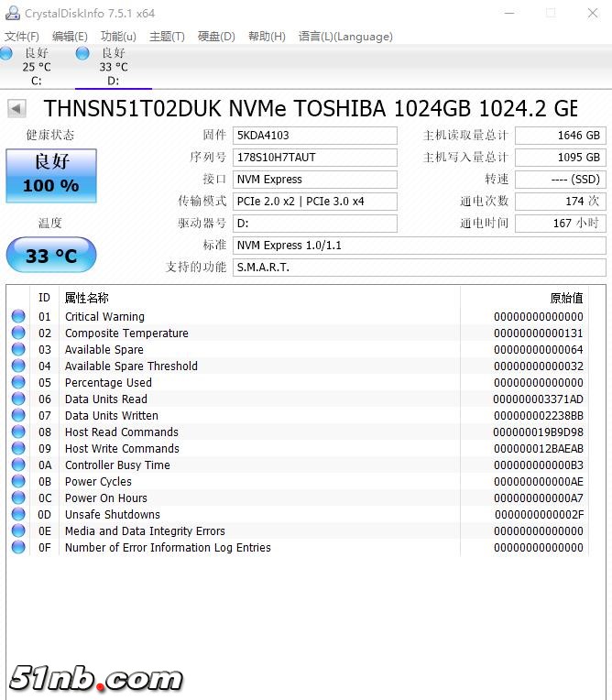Click the 良好 100% health status button

[x=51, y=174]
